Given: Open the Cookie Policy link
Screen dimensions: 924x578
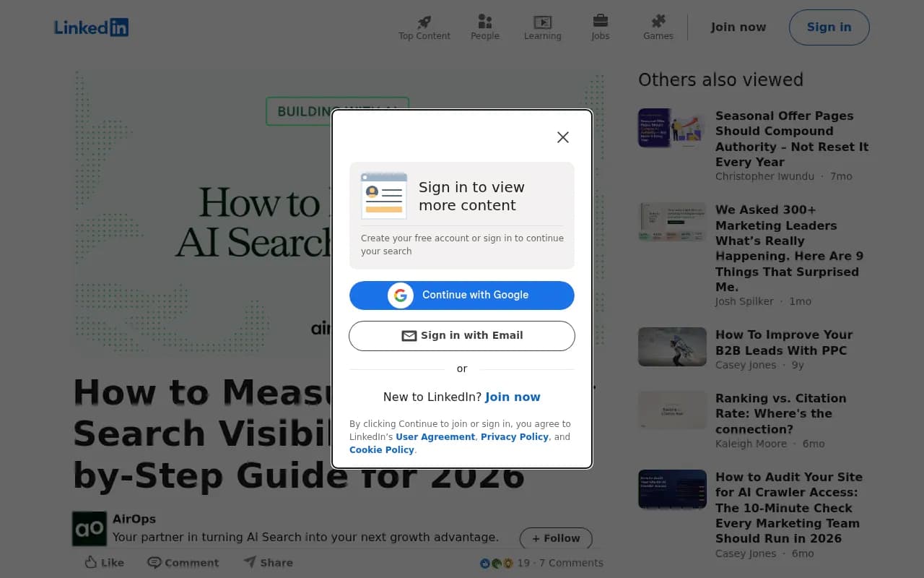Looking at the screenshot, I should click(382, 449).
